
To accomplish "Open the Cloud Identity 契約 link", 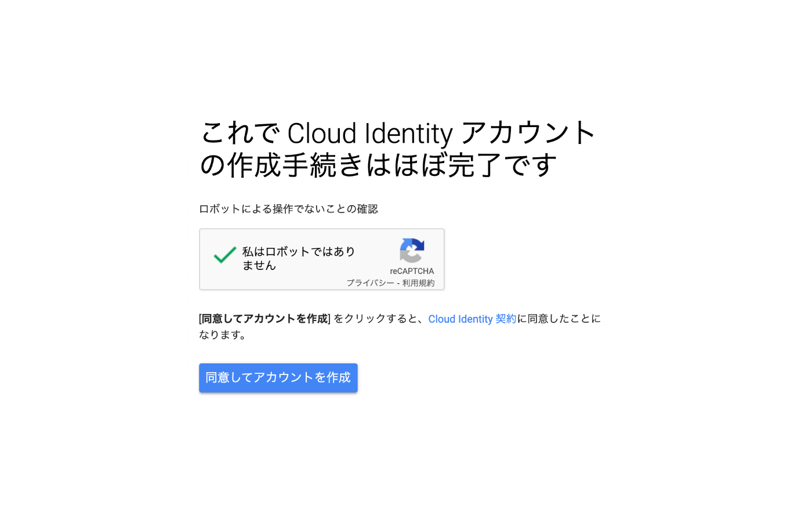I will pyautogui.click(x=472, y=319).
